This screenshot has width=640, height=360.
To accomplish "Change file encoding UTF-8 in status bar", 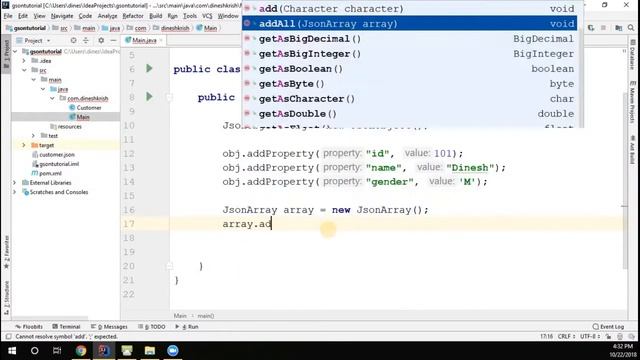I will click(590, 337).
